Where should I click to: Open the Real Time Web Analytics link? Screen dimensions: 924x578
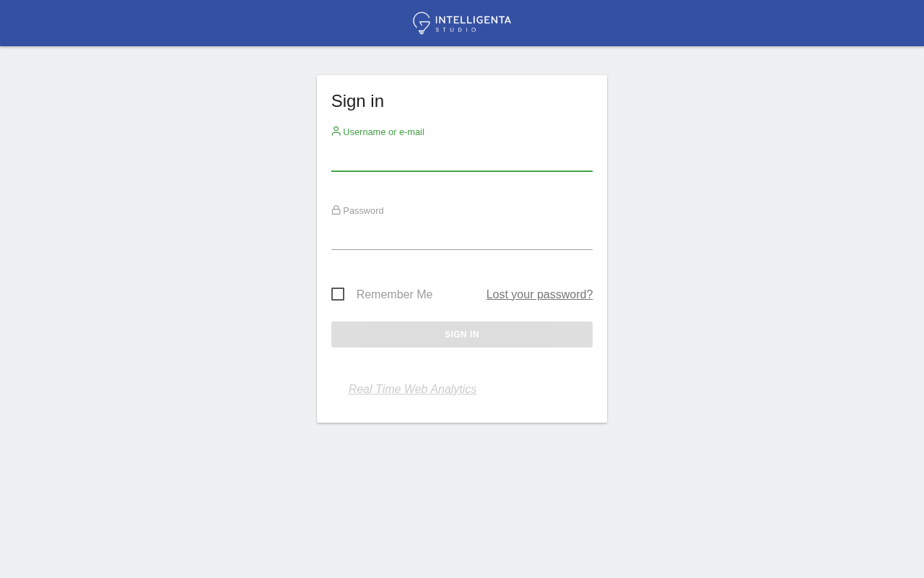tap(412, 389)
